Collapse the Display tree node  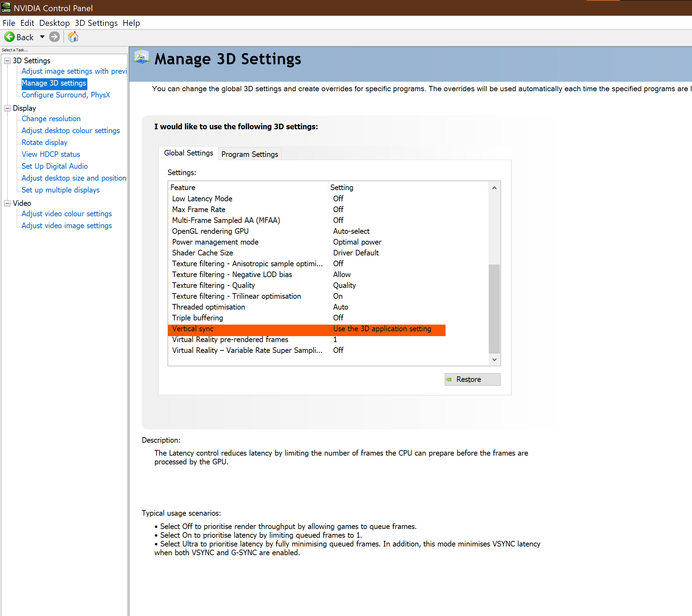(x=7, y=108)
